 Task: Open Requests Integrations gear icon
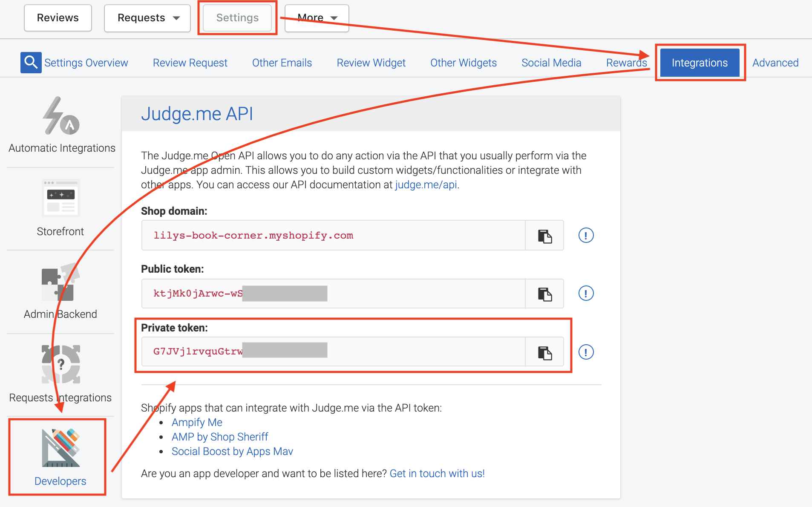click(x=61, y=364)
